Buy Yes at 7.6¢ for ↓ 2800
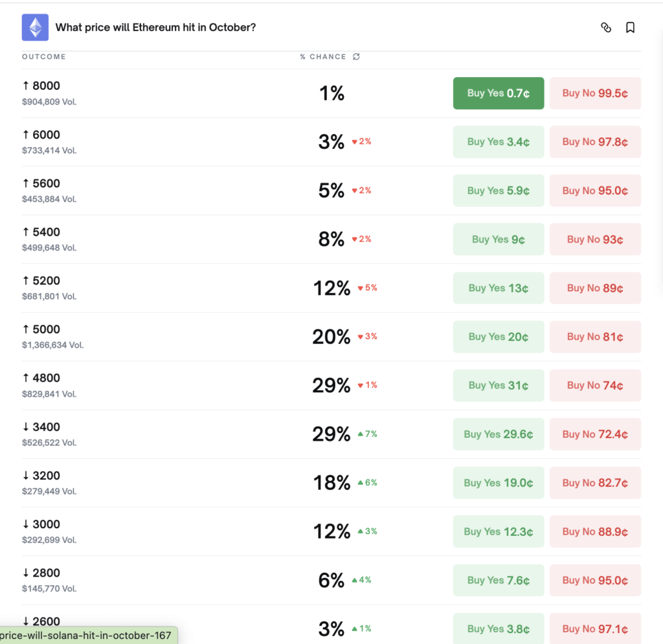663x644 pixels. [499, 580]
